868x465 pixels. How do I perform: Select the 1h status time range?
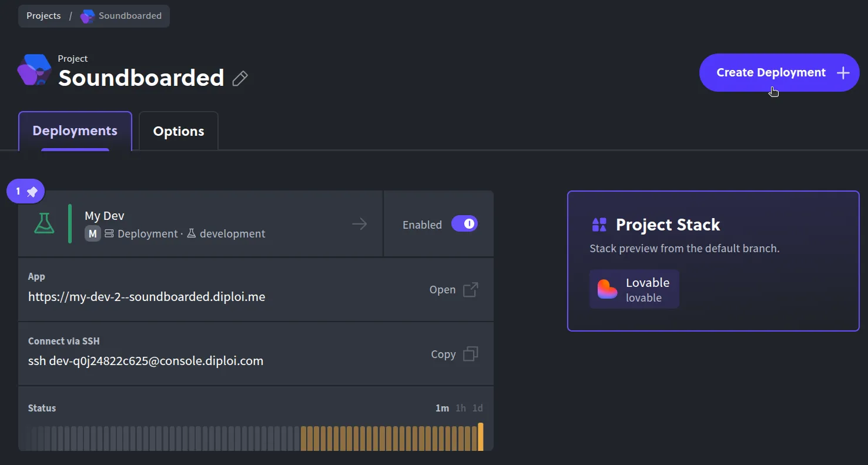(460, 407)
